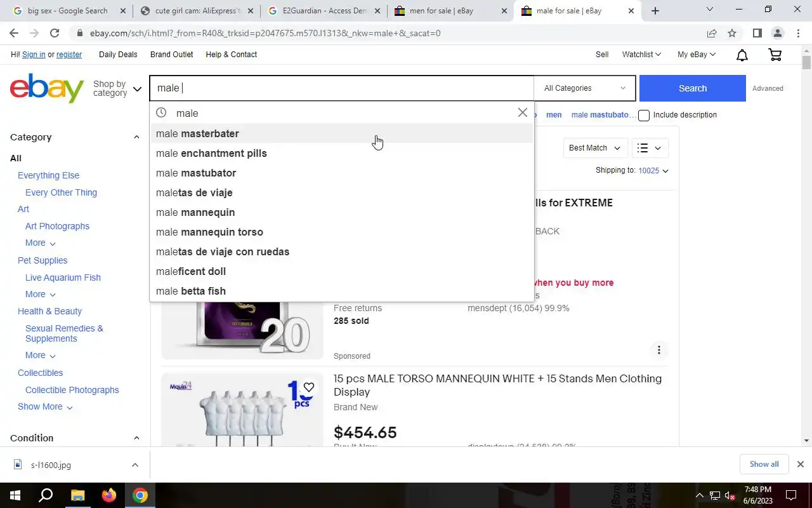This screenshot has height=508, width=812.
Task: Open the male torso mannequin listing thumbnail
Action: (x=242, y=410)
